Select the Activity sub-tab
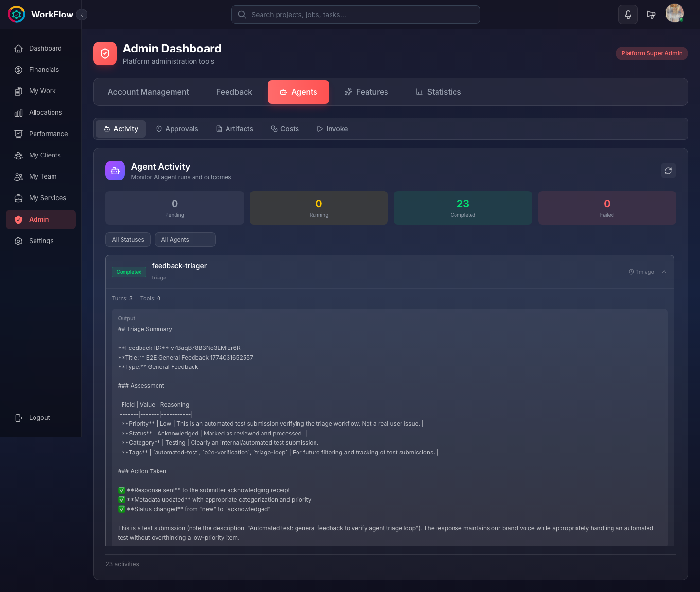Viewport: 700px width, 592px height. (x=120, y=129)
